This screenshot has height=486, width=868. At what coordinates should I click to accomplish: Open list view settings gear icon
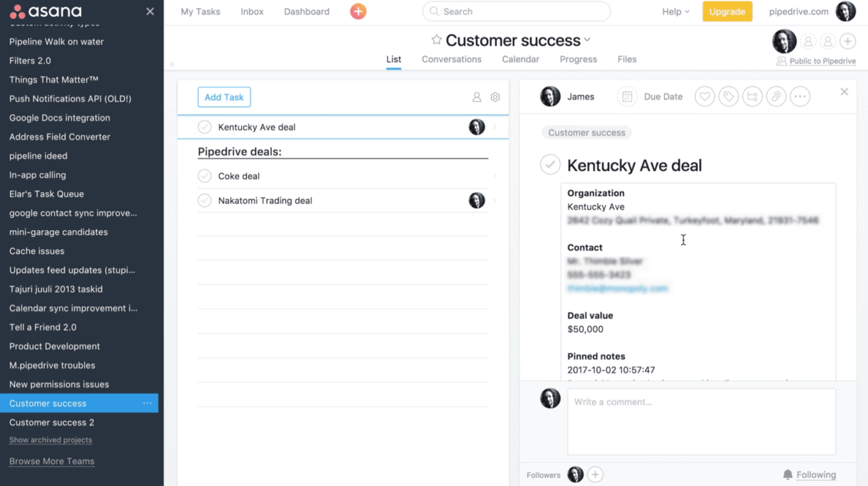point(495,97)
